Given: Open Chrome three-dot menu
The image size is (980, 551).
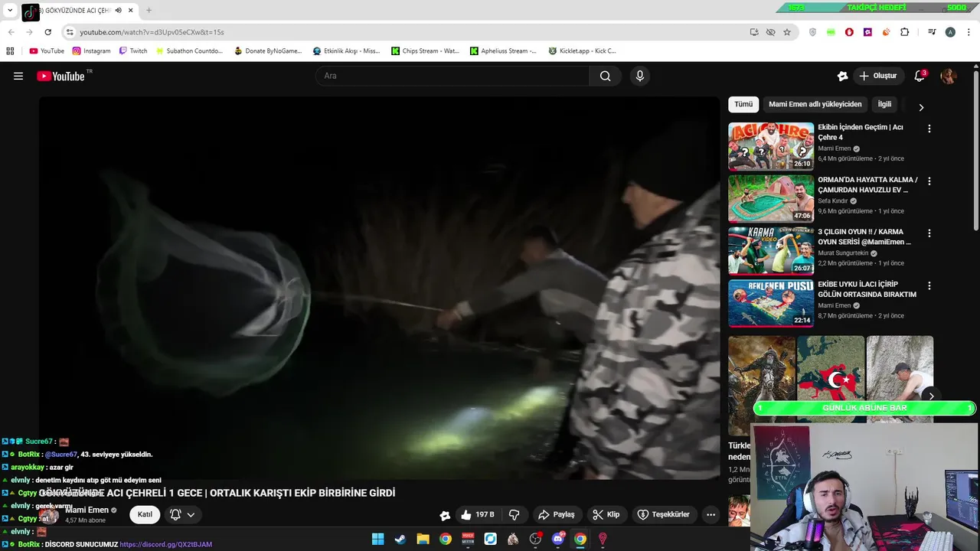Looking at the screenshot, I should pyautogui.click(x=968, y=32).
